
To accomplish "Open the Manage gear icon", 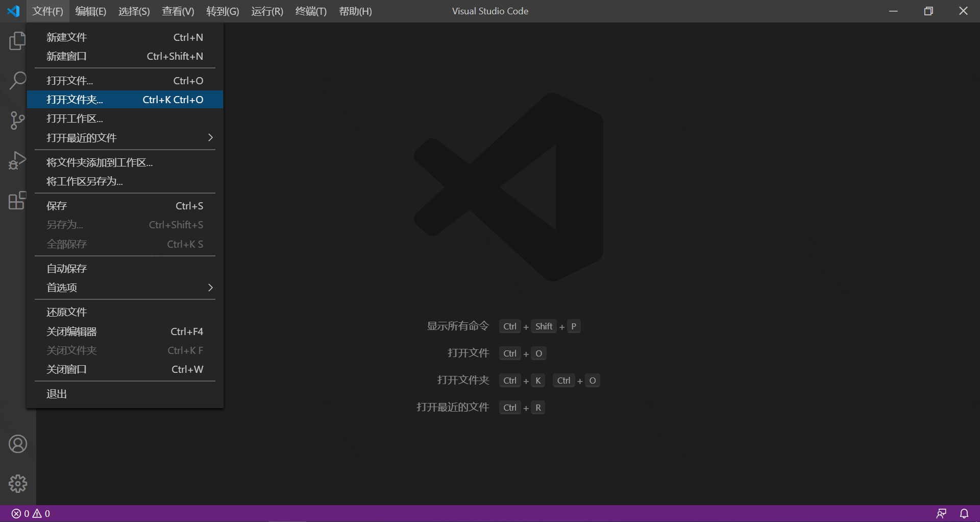I will [18, 483].
